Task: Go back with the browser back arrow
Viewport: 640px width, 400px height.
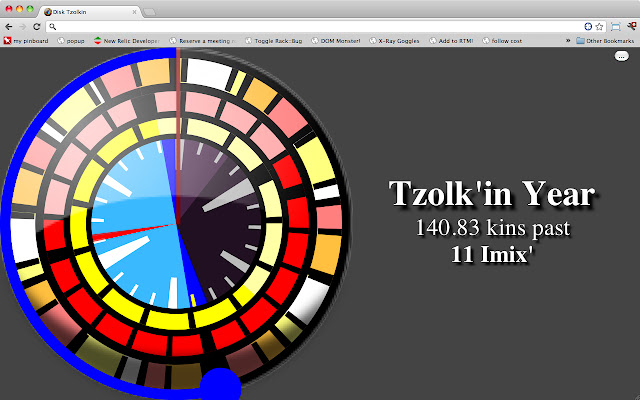Action: point(9,27)
